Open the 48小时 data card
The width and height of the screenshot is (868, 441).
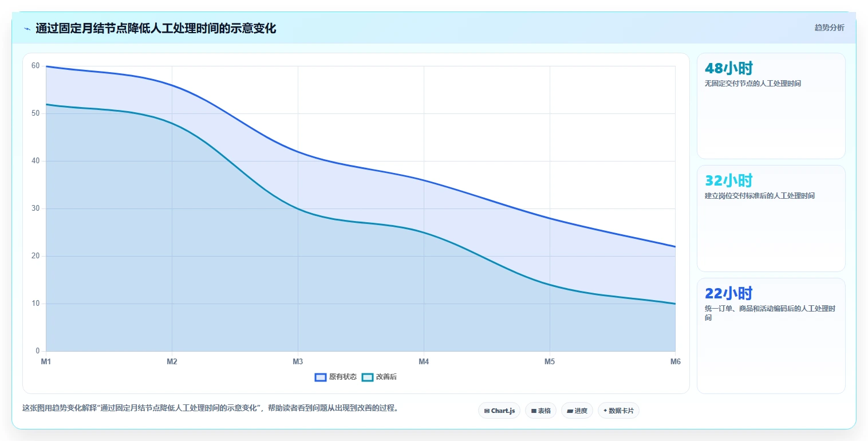pyautogui.click(x=771, y=106)
